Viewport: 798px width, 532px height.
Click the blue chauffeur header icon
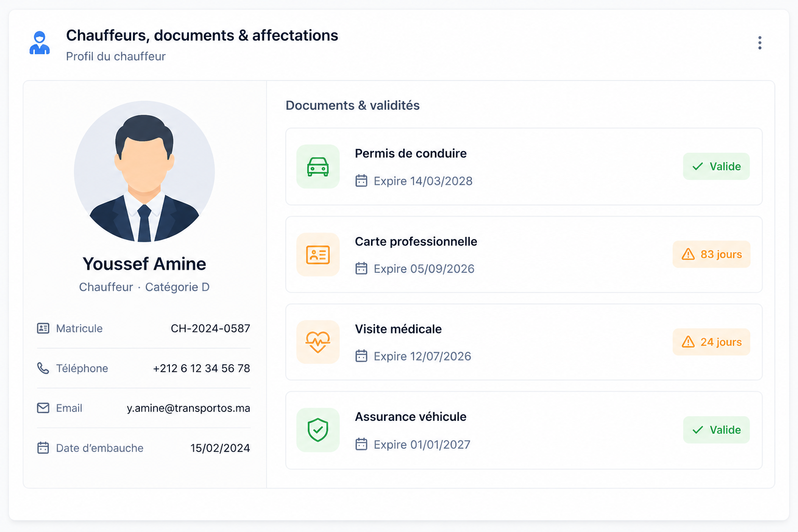pos(39,43)
